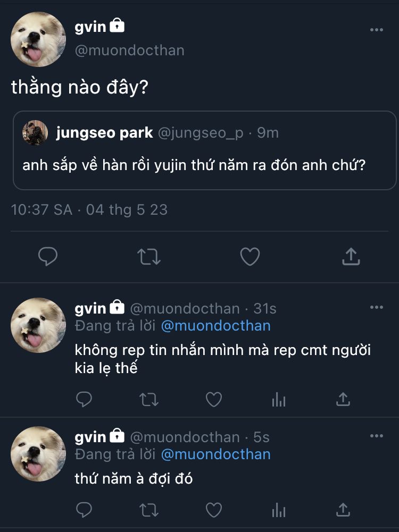
Task: Click @muondocthan link in 5s reply
Action: [x=215, y=454]
